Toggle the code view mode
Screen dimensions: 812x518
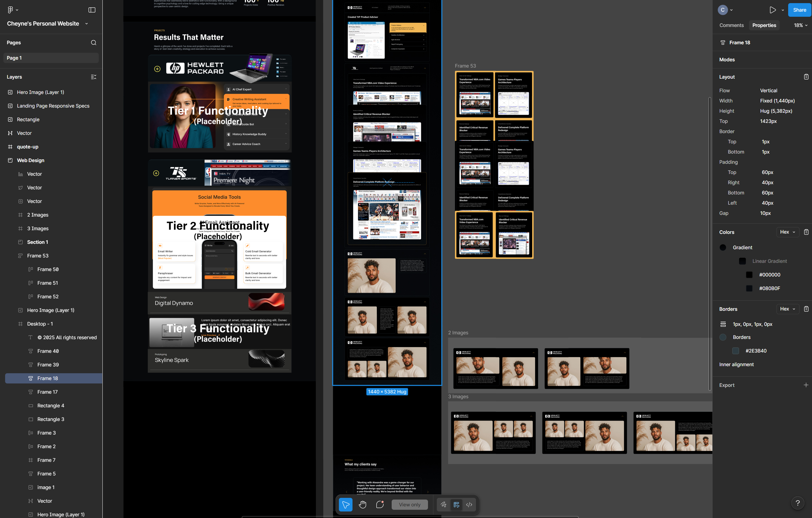pos(469,504)
